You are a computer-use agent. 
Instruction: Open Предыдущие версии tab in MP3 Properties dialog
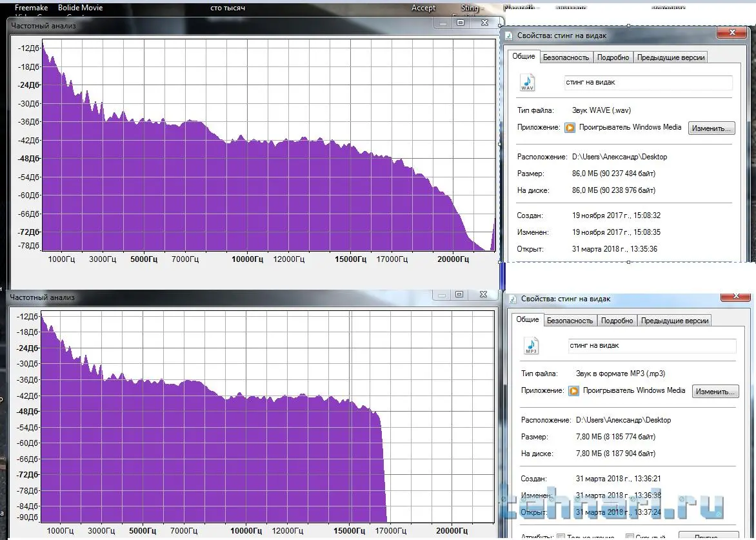click(x=675, y=321)
